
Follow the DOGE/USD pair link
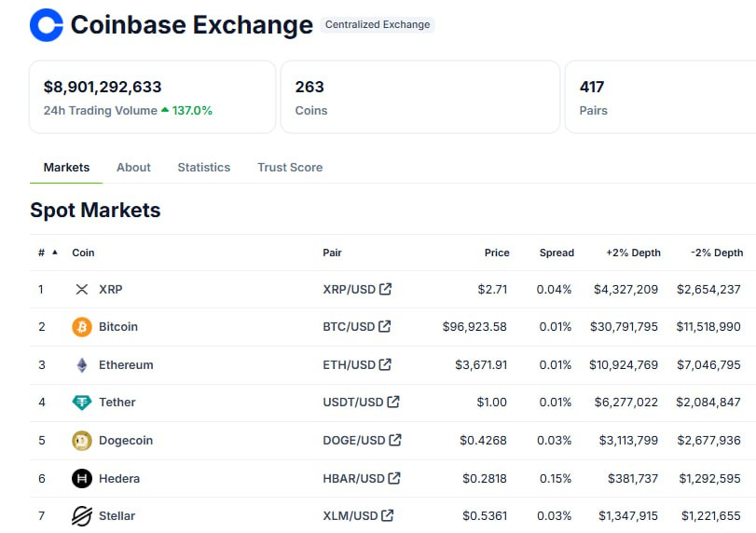(x=354, y=441)
